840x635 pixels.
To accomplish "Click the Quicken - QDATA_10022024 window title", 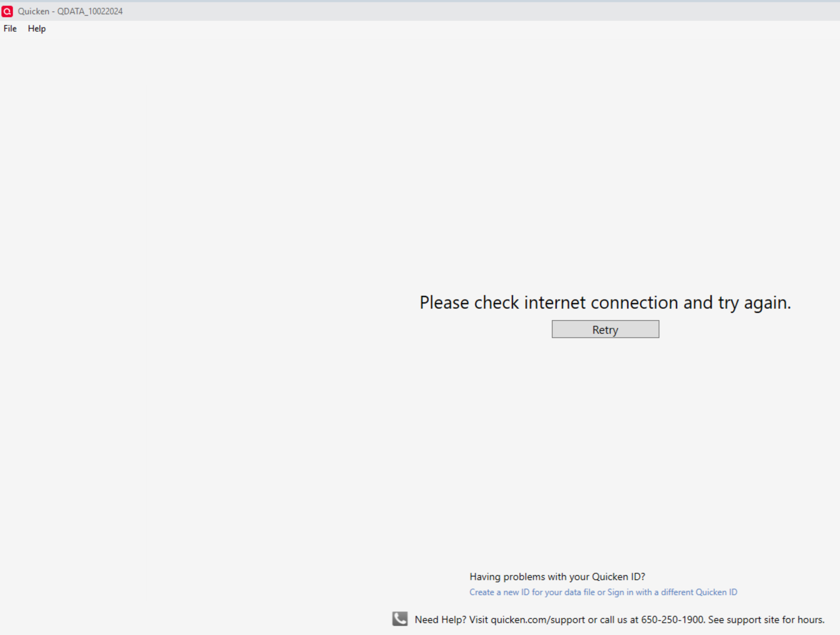I will [70, 11].
